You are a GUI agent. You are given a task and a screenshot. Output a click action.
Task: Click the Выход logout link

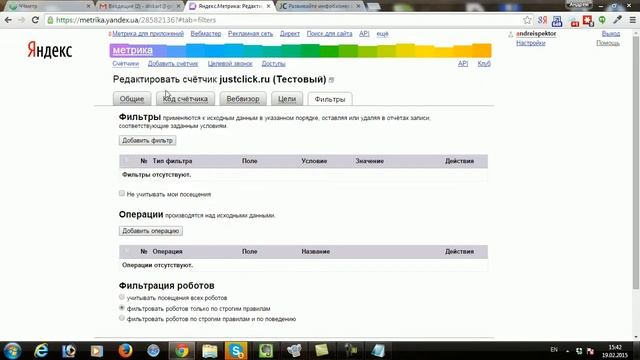tap(611, 34)
